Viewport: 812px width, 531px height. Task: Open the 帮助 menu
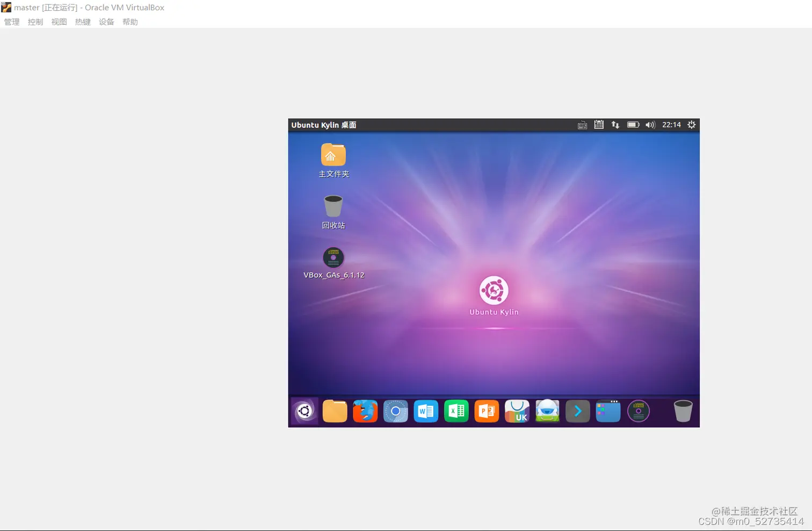[130, 22]
